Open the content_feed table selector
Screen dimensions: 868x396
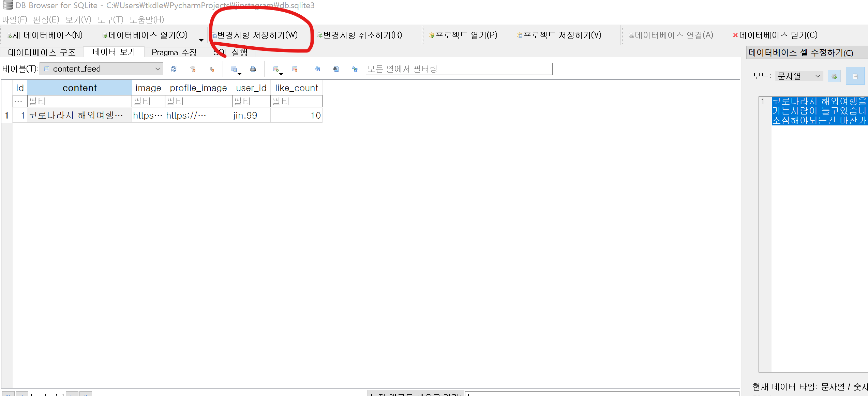(102, 69)
